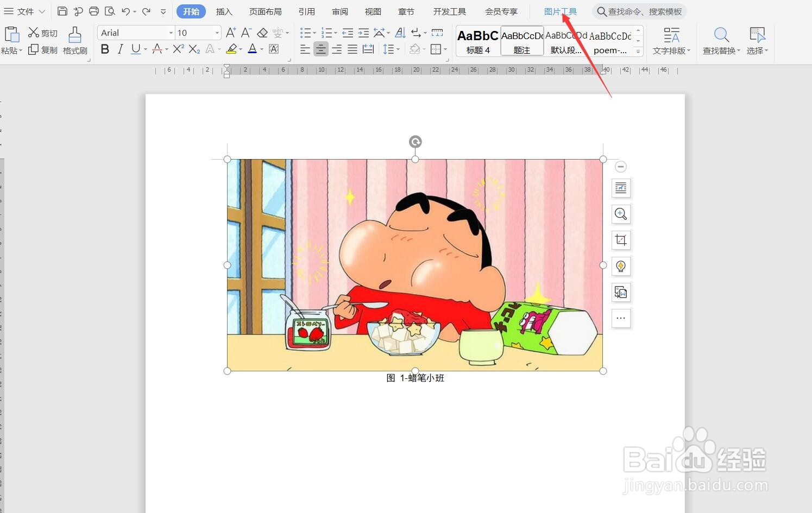Image resolution: width=812 pixels, height=513 pixels.
Task: Apply superscript X² formatting
Action: [178, 49]
